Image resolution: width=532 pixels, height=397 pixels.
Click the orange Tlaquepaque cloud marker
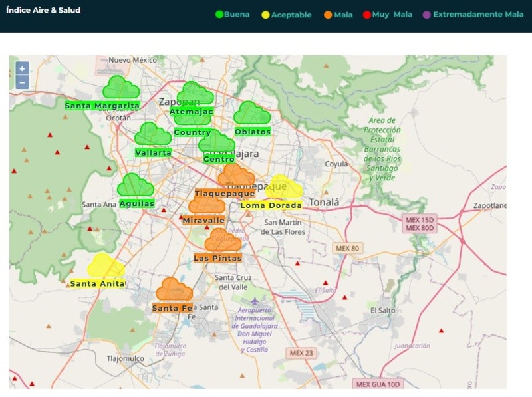[236, 176]
